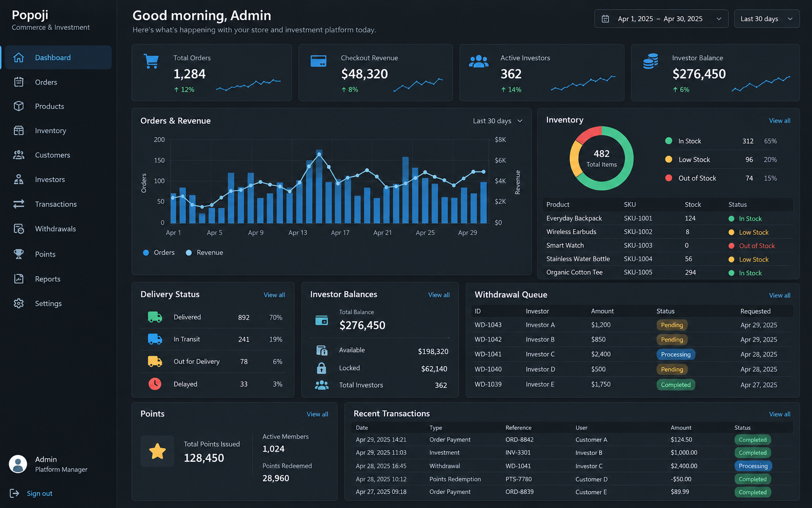
Task: Click View all in Recent Transactions panel
Action: point(779,414)
